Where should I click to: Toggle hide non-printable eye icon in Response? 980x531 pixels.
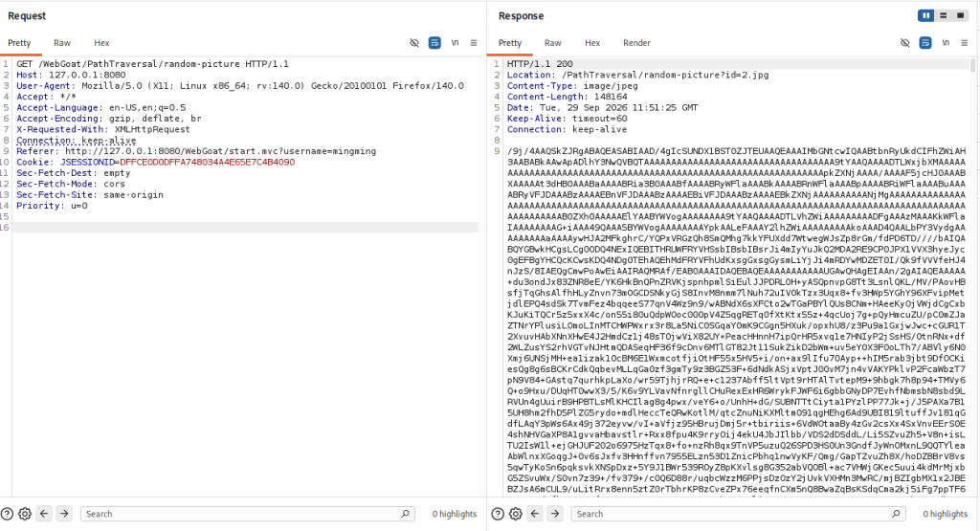(905, 43)
